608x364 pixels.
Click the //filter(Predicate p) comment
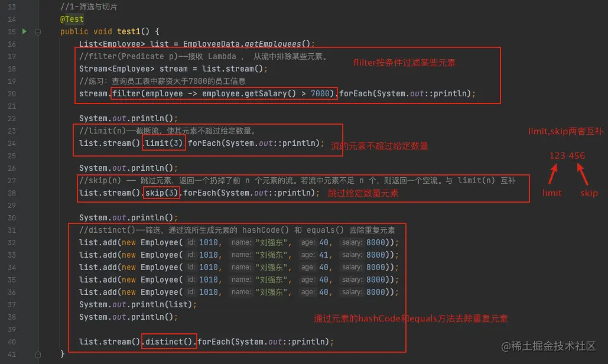click(204, 56)
